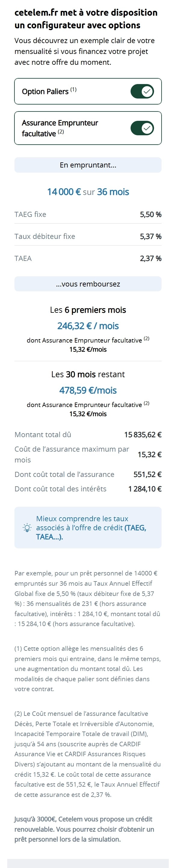Click the Dont coût total de l'assurance row
The image size is (176, 868).
click(88, 475)
